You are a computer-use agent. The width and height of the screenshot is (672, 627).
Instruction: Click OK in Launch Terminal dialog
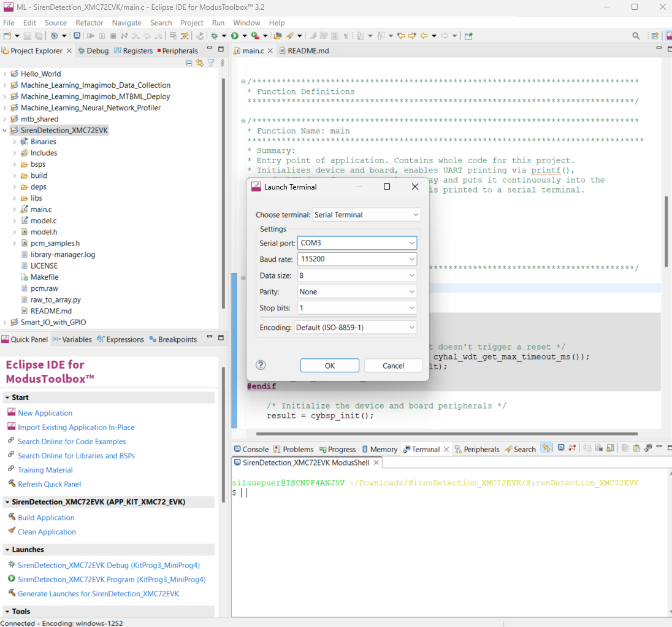[330, 366]
